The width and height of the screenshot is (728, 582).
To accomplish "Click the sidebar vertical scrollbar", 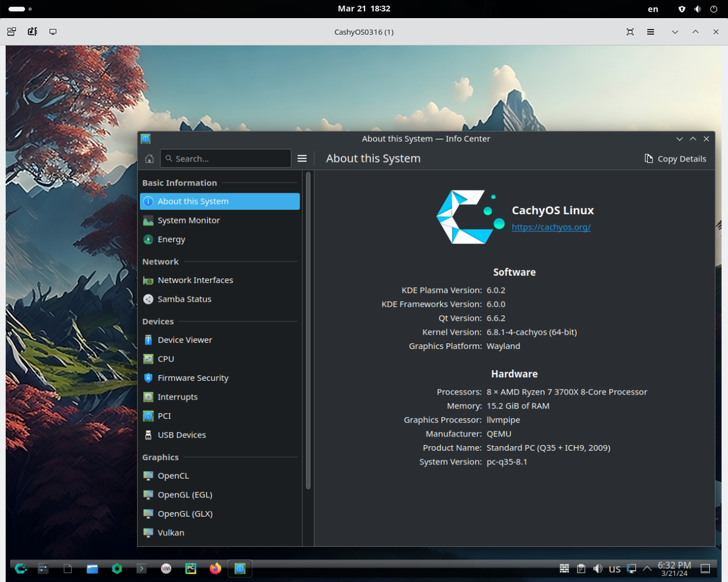I will [x=308, y=330].
